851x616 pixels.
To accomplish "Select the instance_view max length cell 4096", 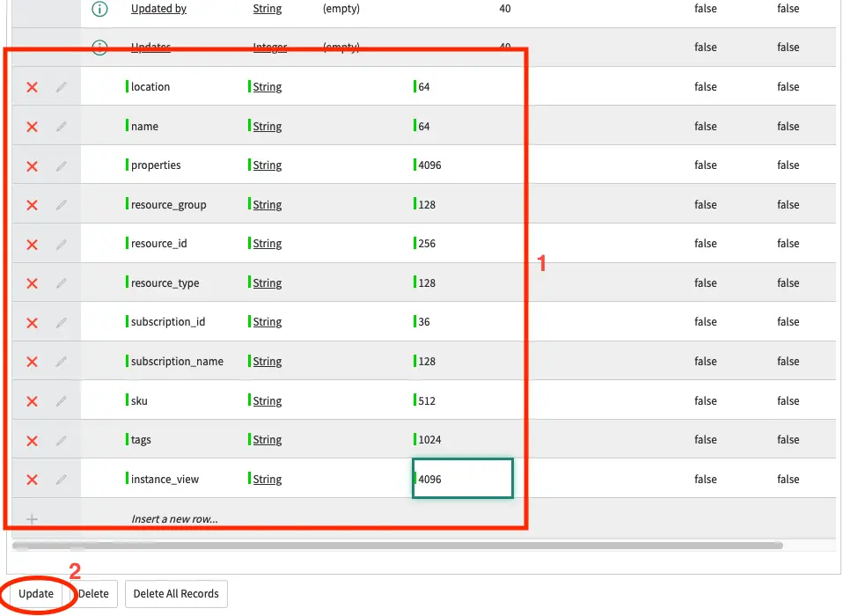I will point(463,480).
